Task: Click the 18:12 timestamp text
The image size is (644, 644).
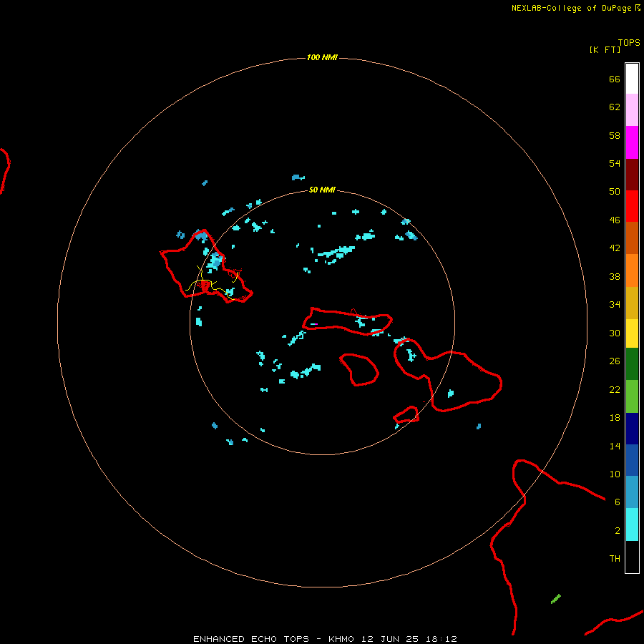Action: 441,639
